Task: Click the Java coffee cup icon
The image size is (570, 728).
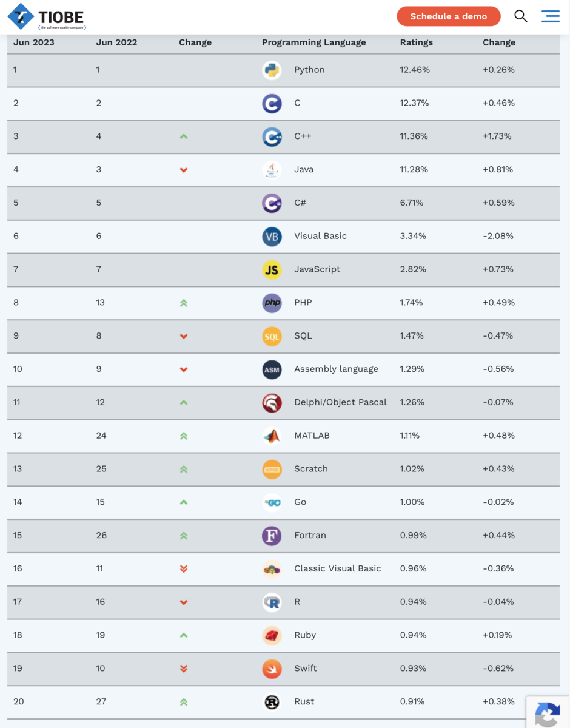Action: pyautogui.click(x=272, y=170)
